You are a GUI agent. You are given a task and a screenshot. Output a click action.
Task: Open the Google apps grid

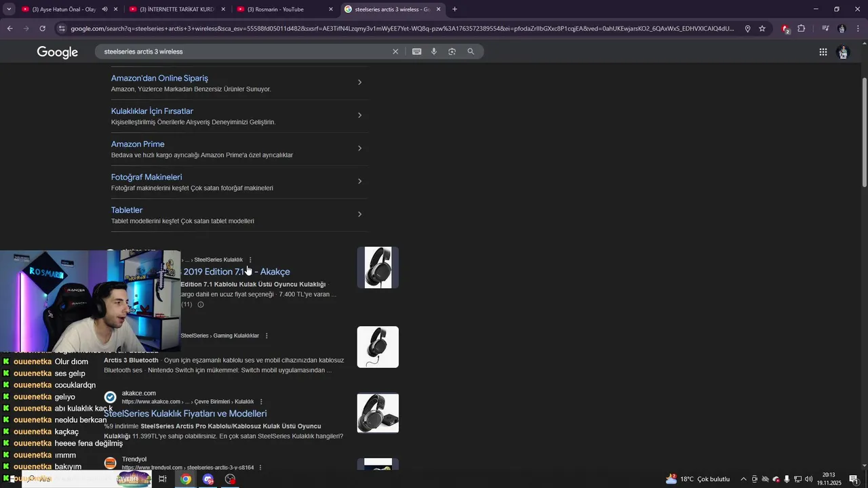[x=823, y=52]
